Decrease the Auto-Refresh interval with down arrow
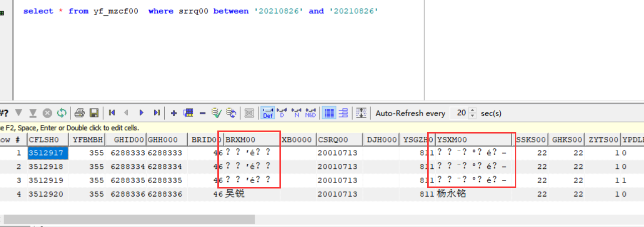 [473, 116]
